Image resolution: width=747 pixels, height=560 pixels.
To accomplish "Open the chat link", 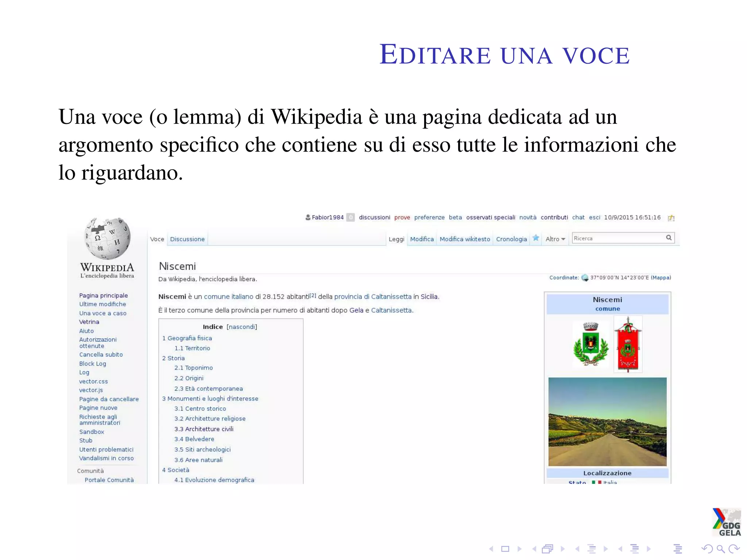I will 578,217.
